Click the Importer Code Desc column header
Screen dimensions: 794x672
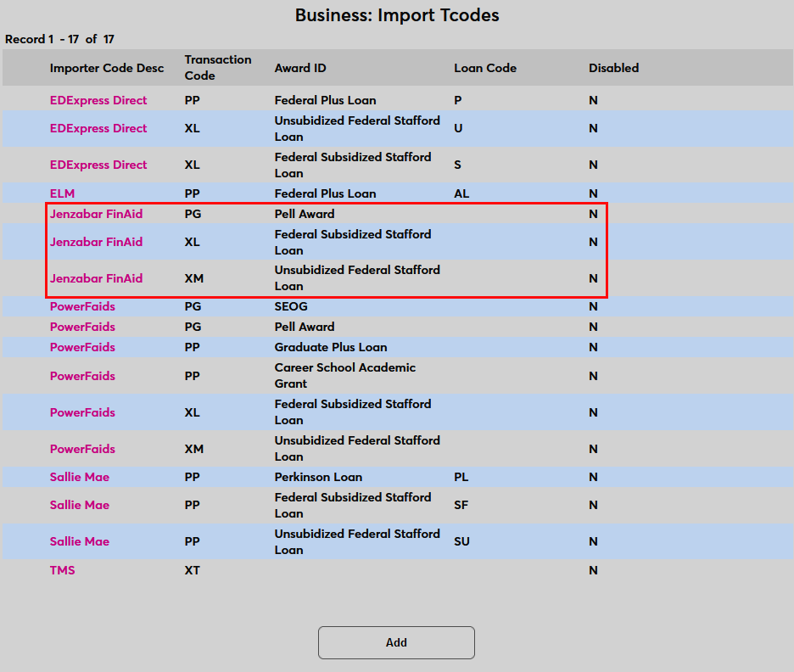point(107,68)
